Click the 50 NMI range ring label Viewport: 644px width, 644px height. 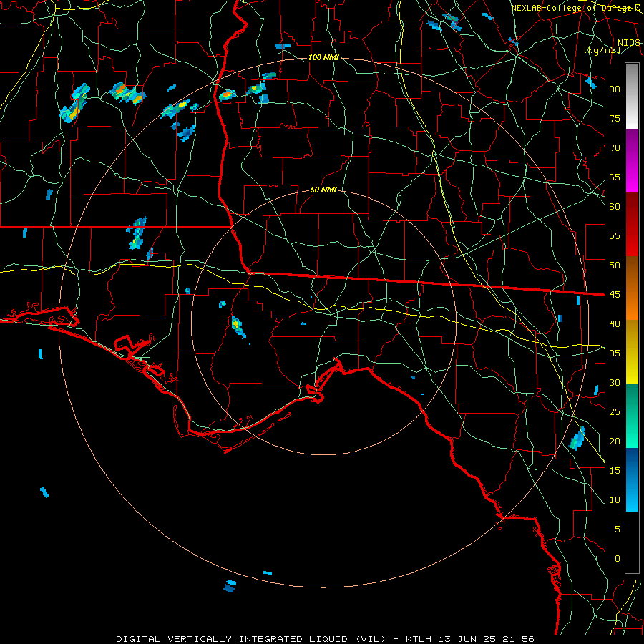click(323, 190)
